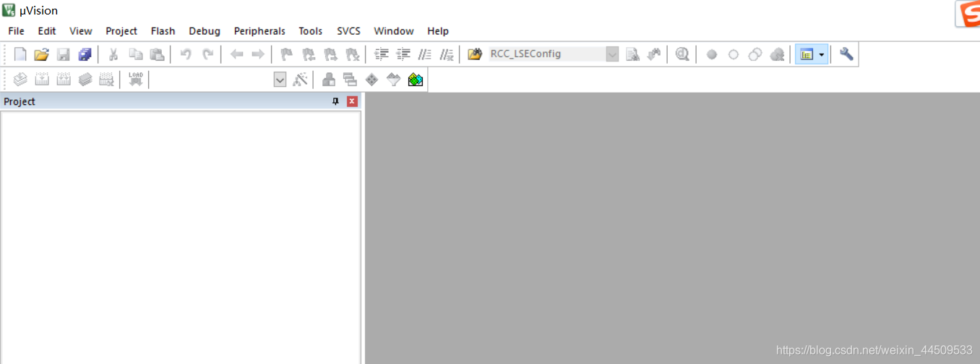Build target files
Viewport: 980px width, 364px height.
click(42, 80)
